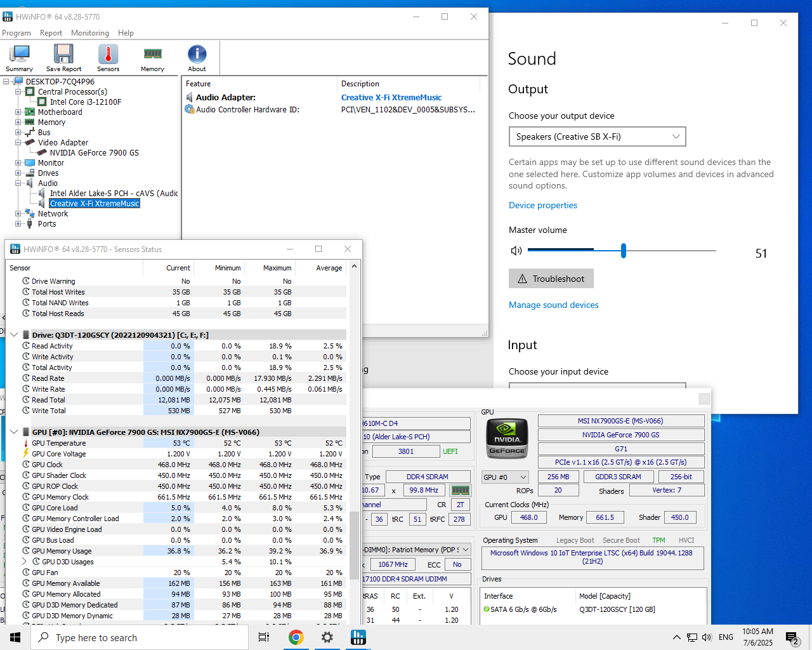Open the notification center icon

tap(792, 637)
